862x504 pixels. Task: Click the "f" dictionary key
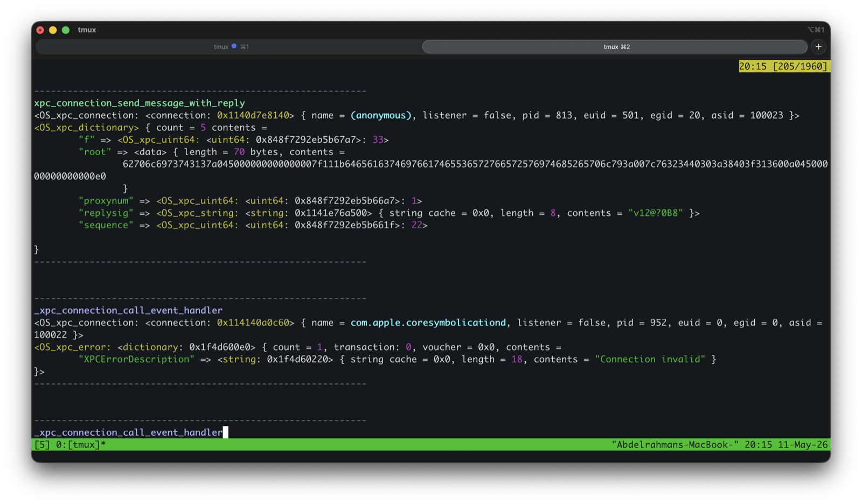[87, 140]
